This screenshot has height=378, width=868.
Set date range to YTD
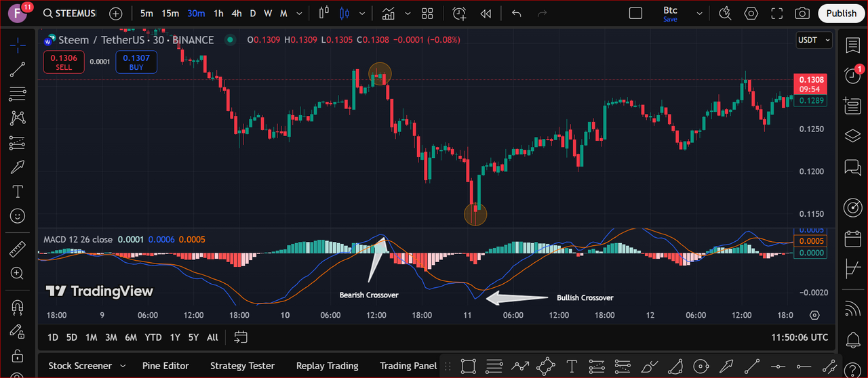point(153,337)
